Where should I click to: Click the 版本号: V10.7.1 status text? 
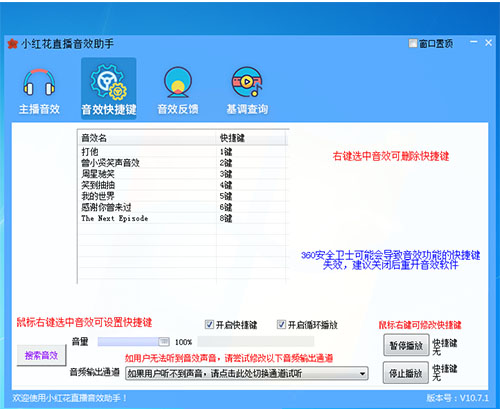[x=457, y=398]
